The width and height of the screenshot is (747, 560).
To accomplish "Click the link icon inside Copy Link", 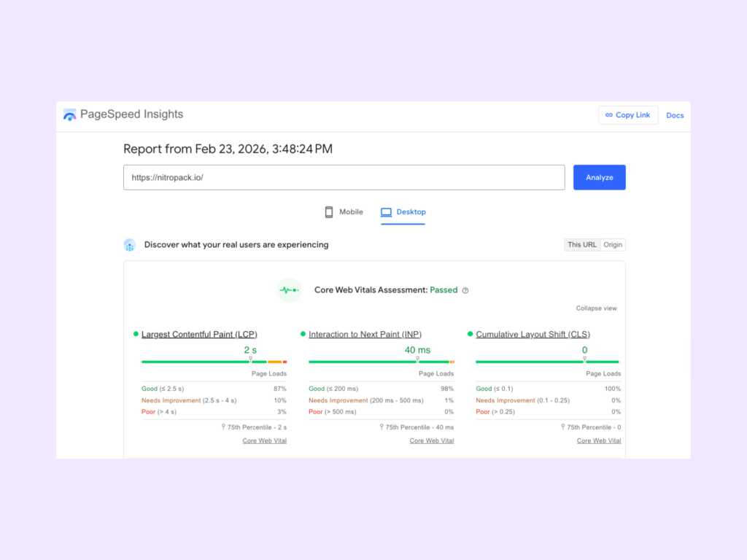I will [609, 115].
